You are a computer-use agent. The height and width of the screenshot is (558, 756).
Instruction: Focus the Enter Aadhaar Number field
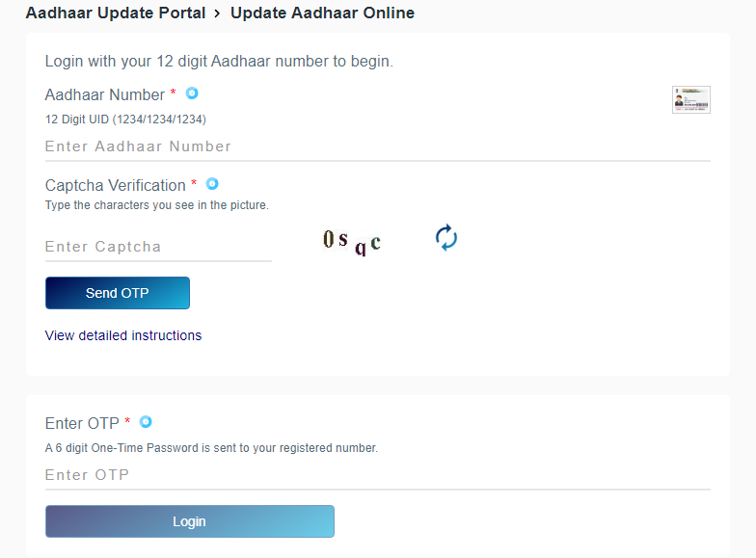point(378,146)
